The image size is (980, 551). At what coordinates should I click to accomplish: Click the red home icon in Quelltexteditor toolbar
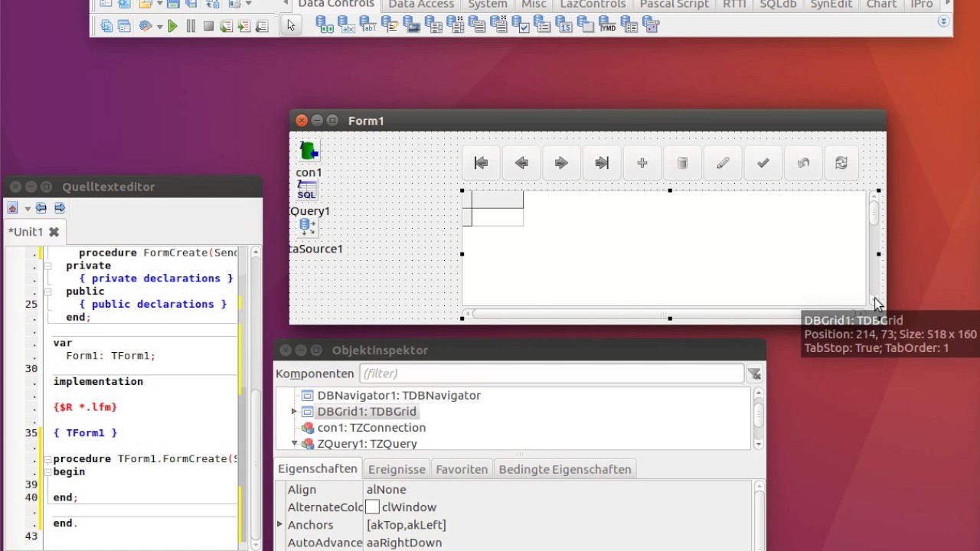[12, 208]
